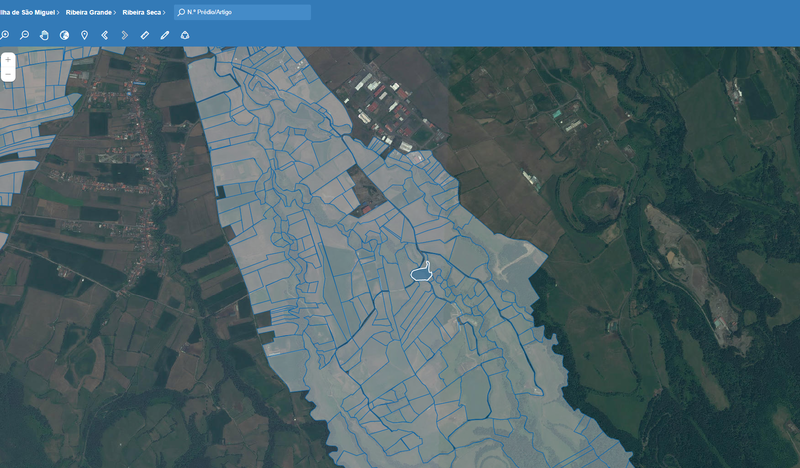Expand the chevron after Ribeira Grande
The image size is (800, 468).
(116, 12)
